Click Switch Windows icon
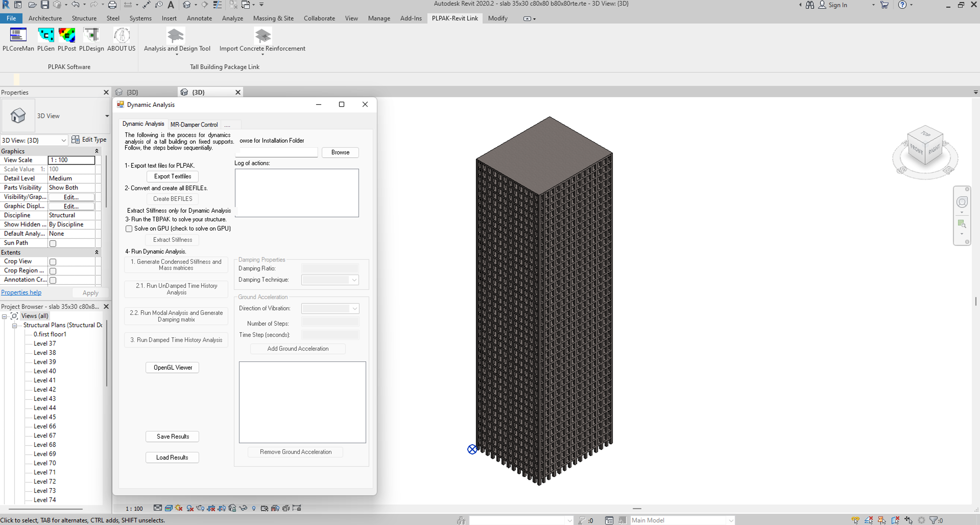This screenshot has width=980, height=525. [246, 4]
